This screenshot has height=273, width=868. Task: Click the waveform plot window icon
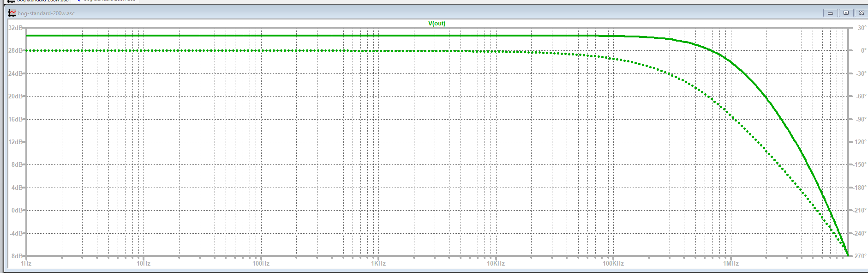12,13
